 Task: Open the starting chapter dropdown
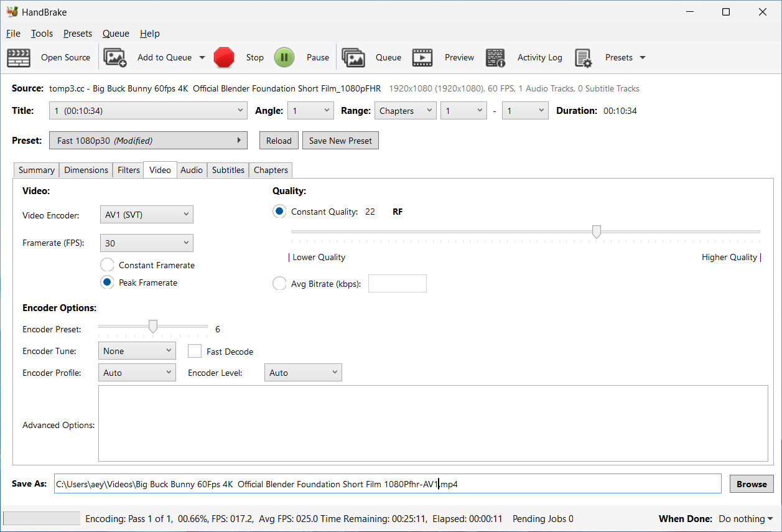point(463,111)
